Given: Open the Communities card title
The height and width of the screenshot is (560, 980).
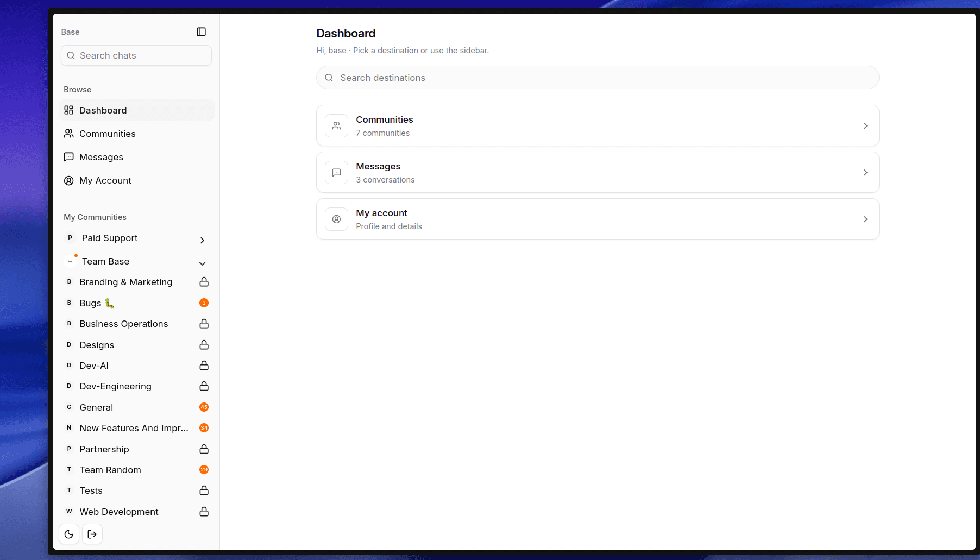Looking at the screenshot, I should tap(385, 119).
